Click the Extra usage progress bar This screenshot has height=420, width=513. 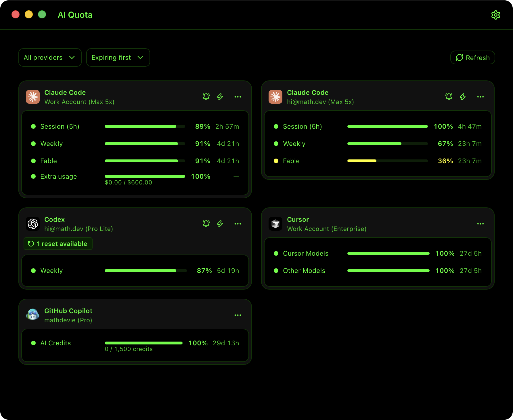[145, 176]
